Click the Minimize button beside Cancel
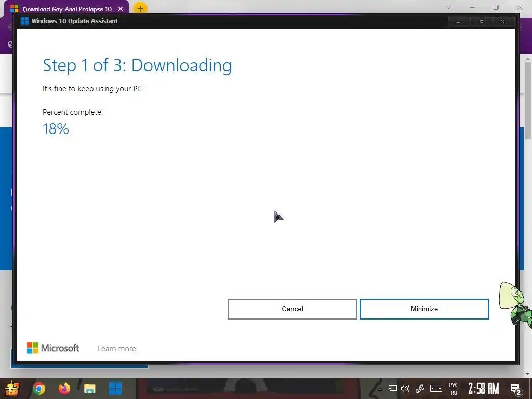 tap(424, 309)
